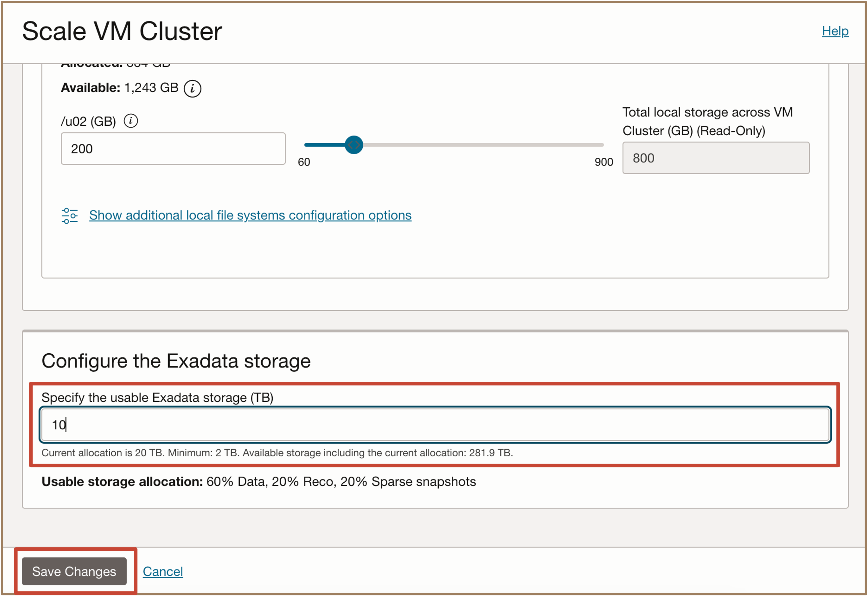Screen dimensions: 868x596
Task: Click the slider maximum value label 900
Action: 604,162
